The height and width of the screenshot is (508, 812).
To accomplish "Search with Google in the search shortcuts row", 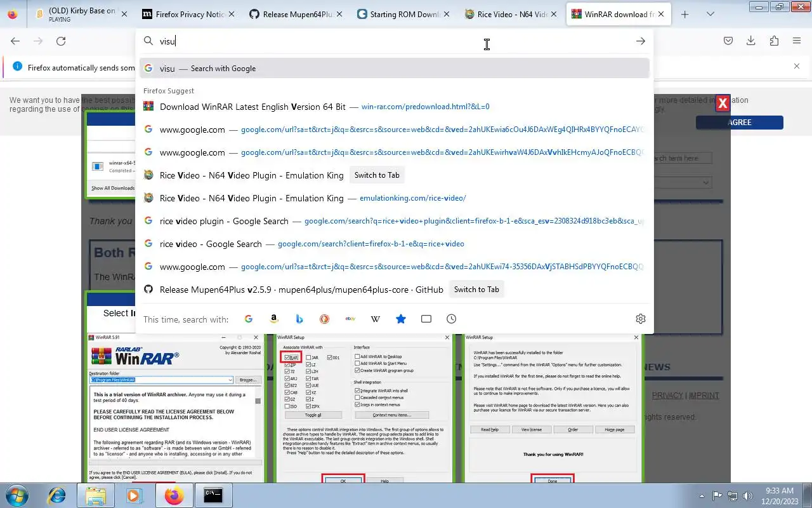I will [x=249, y=319].
